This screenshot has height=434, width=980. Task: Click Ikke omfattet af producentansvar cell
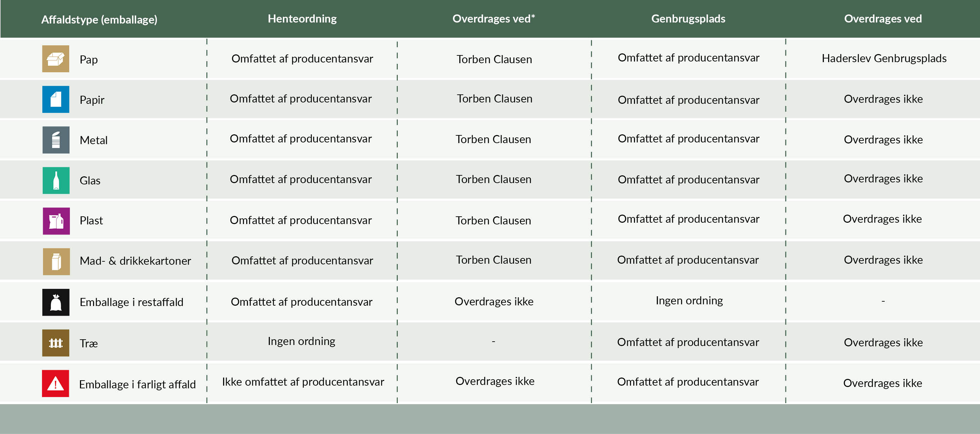pyautogui.click(x=303, y=382)
